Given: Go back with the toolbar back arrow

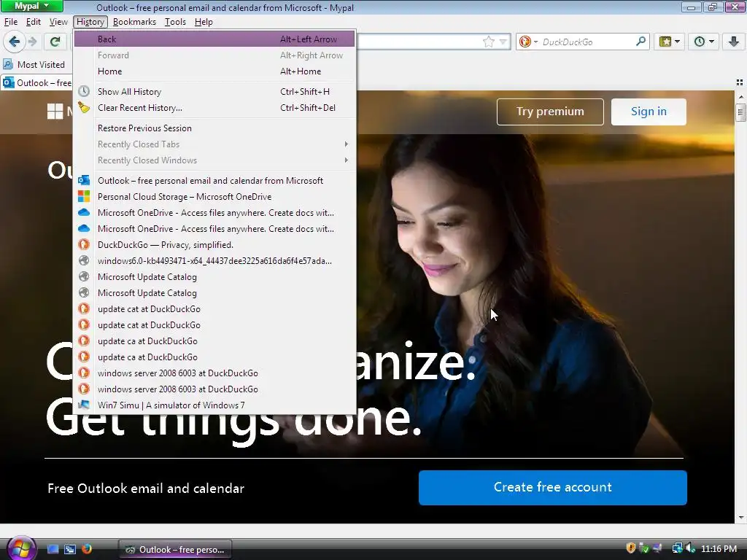Looking at the screenshot, I should (x=15, y=42).
